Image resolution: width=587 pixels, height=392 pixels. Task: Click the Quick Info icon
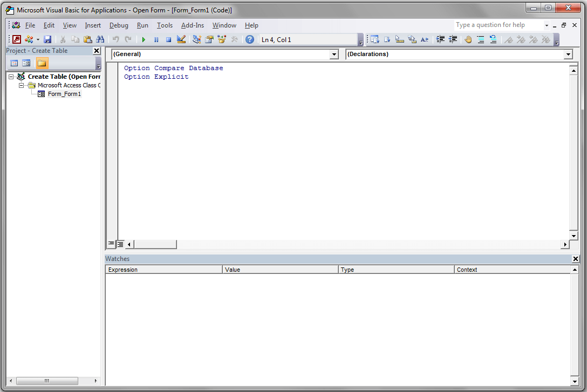point(399,39)
